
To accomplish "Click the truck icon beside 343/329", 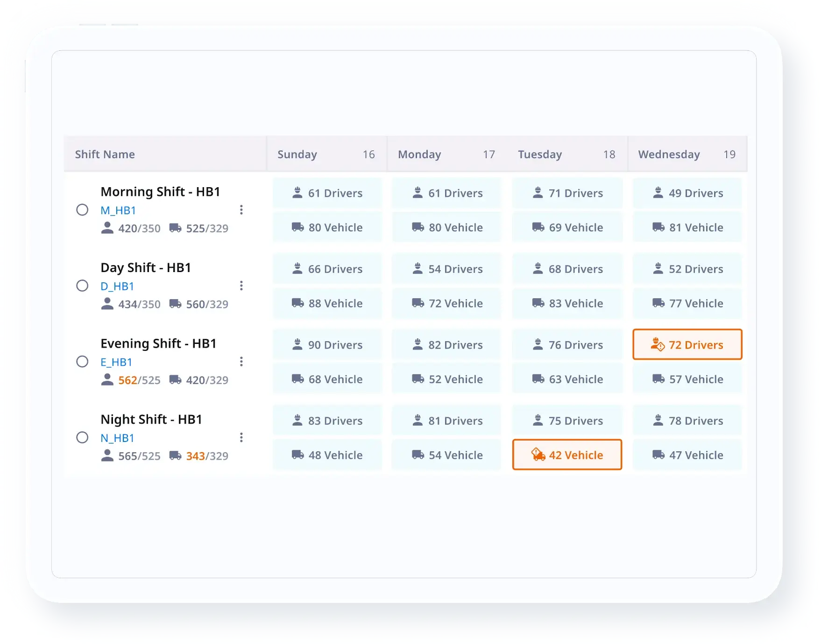I will [x=175, y=455].
